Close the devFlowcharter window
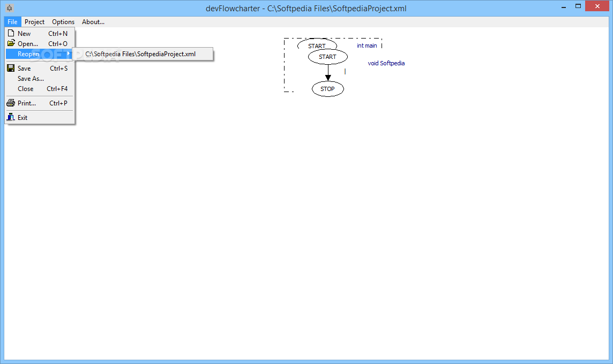613x364 pixels. click(597, 6)
